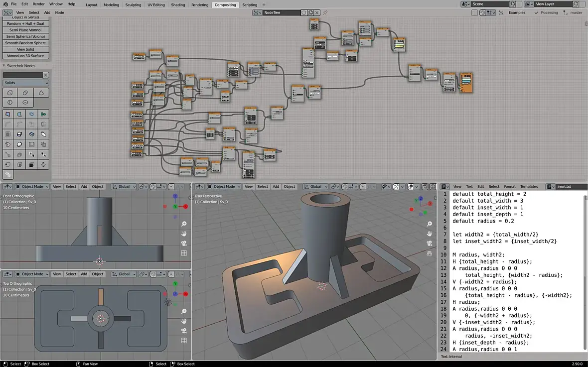The width and height of the screenshot is (588, 367).
Task: Click the hand pan icon in the Top Orthographic view
Action: point(184,321)
